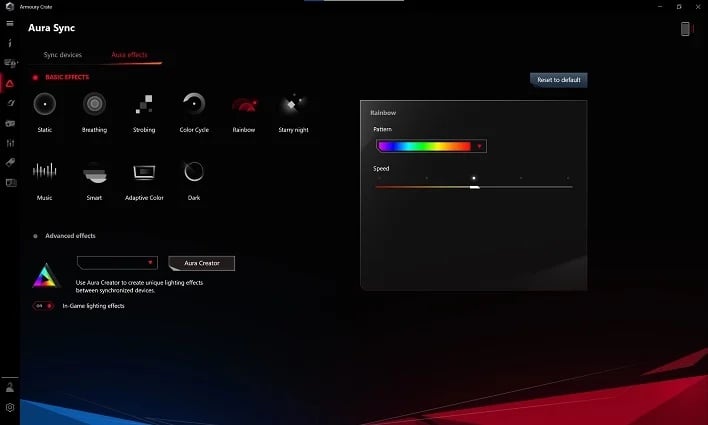Open the News sidebar icon
The image size is (708, 425).
[x=10, y=182]
